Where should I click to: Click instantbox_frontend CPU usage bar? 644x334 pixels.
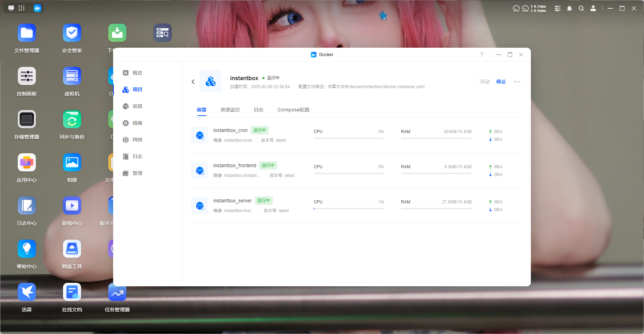tap(349, 173)
